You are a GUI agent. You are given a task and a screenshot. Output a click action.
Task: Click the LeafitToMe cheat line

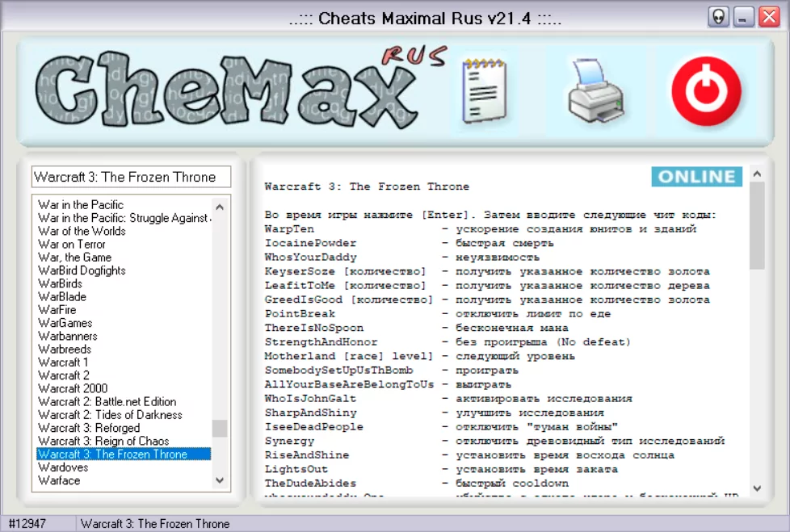tap(487, 286)
